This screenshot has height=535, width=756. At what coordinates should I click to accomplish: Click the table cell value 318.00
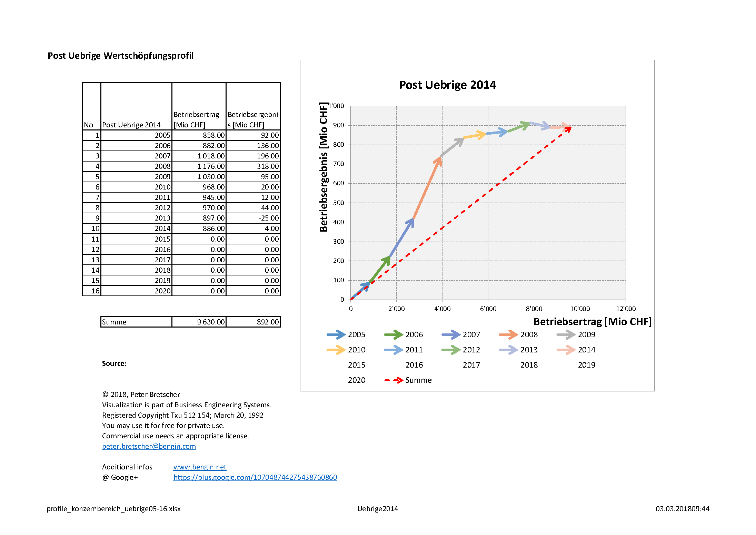pyautogui.click(x=253, y=166)
